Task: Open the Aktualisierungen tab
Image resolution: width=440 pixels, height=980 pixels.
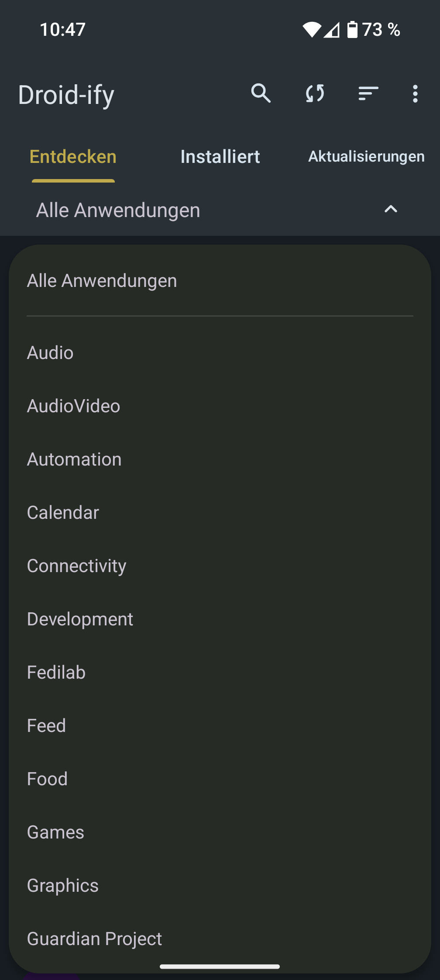Action: (x=366, y=156)
